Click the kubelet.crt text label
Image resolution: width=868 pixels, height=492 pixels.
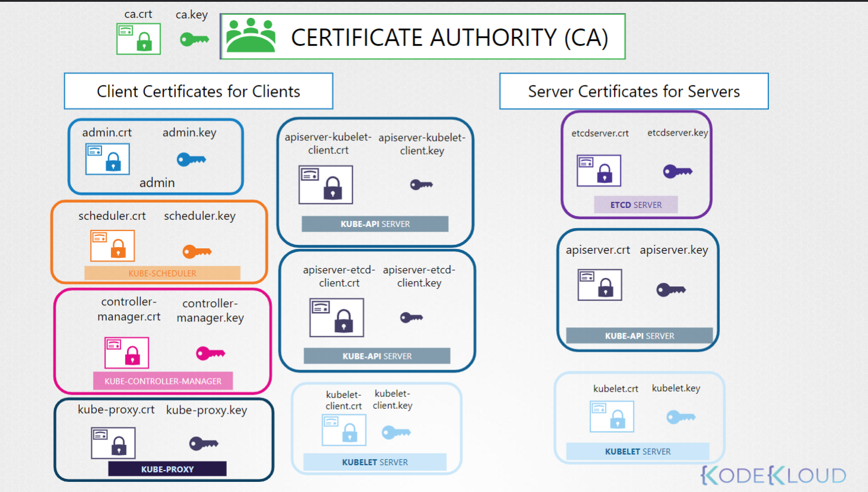tap(616, 389)
